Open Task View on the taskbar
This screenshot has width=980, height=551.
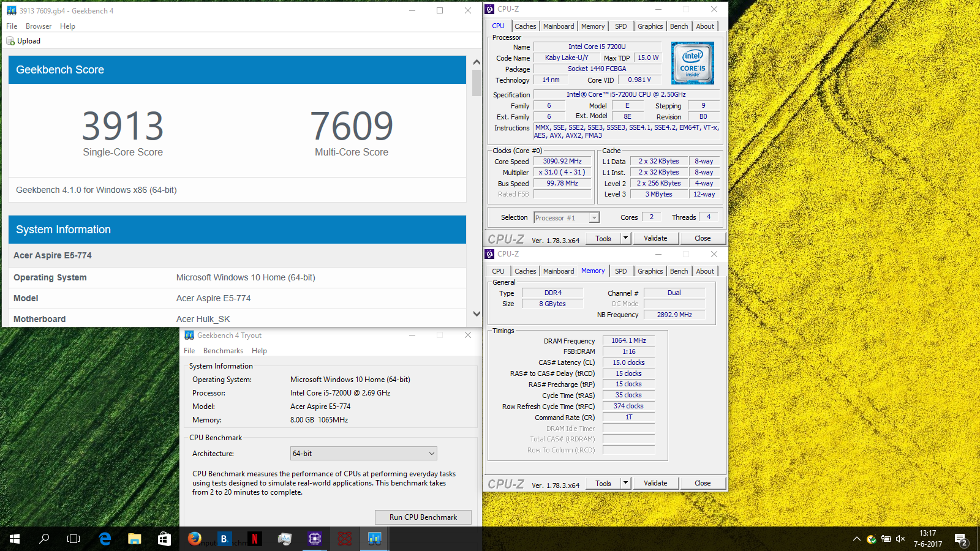pyautogui.click(x=73, y=539)
